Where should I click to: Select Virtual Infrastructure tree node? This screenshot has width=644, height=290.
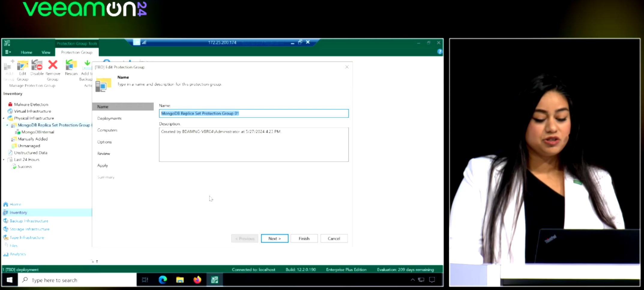[x=32, y=111]
